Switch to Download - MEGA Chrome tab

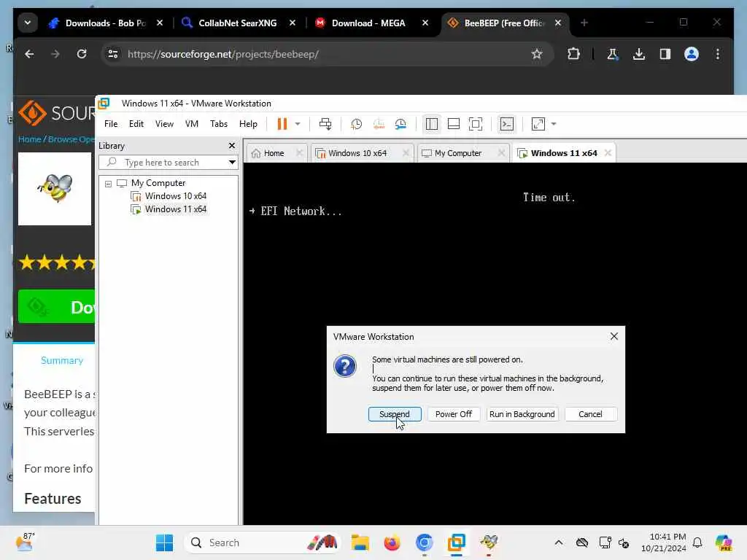(368, 23)
